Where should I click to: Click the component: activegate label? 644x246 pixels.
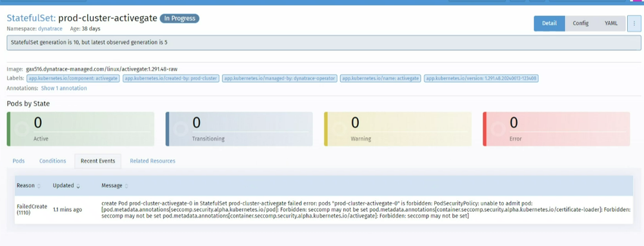[73, 78]
